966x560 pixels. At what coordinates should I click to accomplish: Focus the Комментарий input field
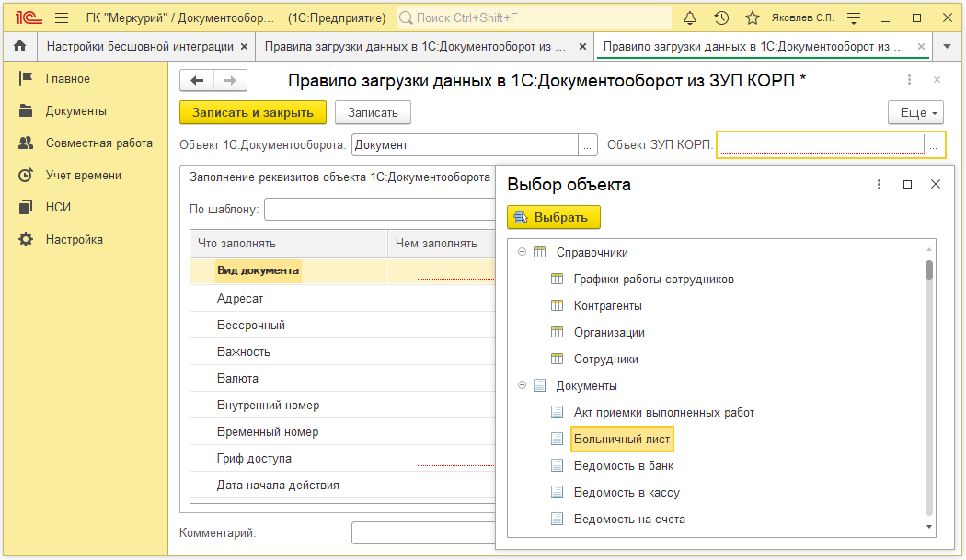click(423, 533)
